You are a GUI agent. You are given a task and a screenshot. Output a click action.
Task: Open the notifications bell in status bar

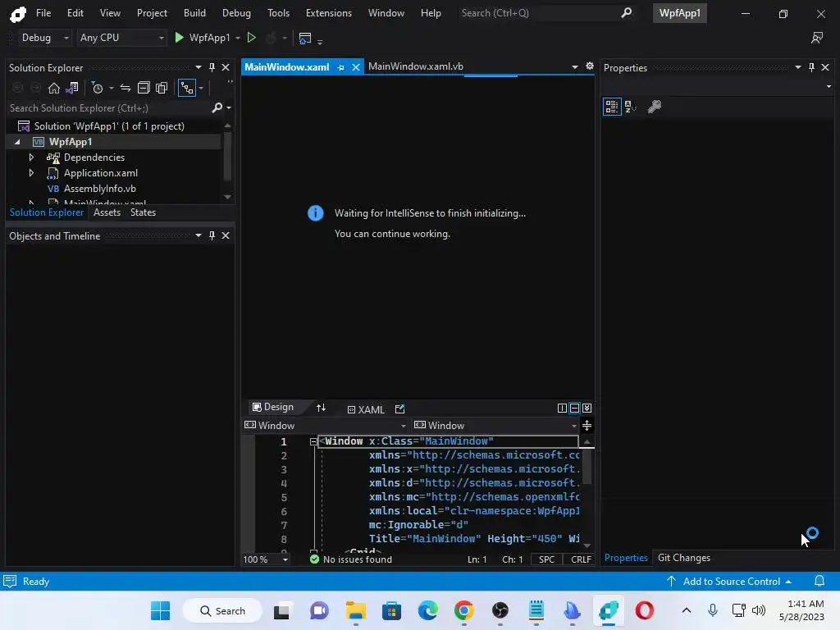[x=819, y=581]
